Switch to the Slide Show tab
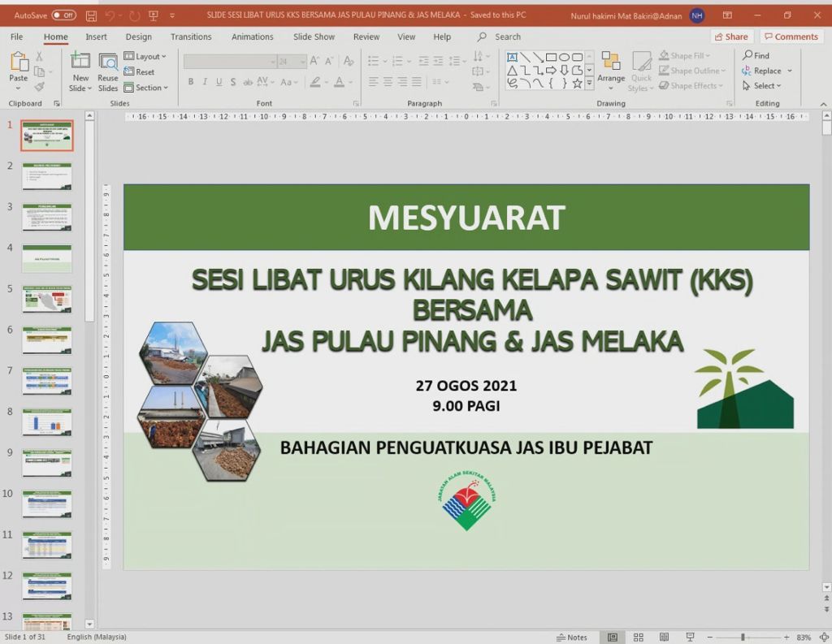Screen dimensions: 832x644 point(314,37)
